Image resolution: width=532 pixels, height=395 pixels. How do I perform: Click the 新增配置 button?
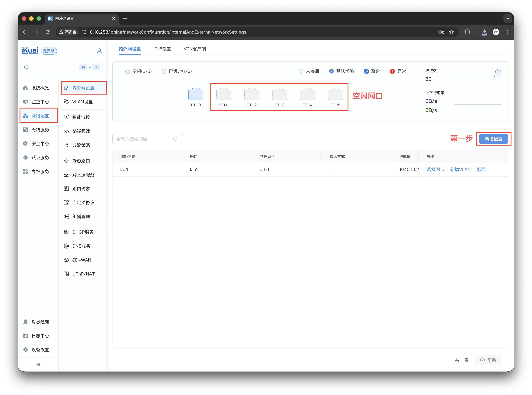[x=493, y=139]
